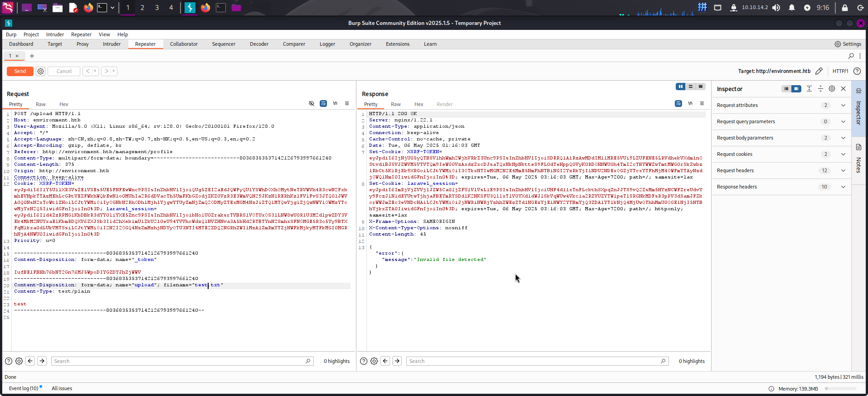Open the Project menu

pos(31,34)
